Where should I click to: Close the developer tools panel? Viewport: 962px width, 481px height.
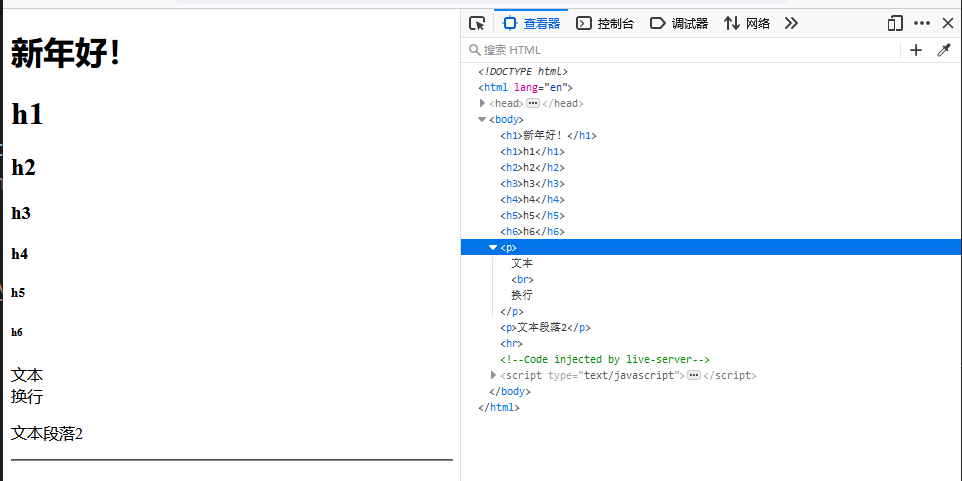coord(948,24)
